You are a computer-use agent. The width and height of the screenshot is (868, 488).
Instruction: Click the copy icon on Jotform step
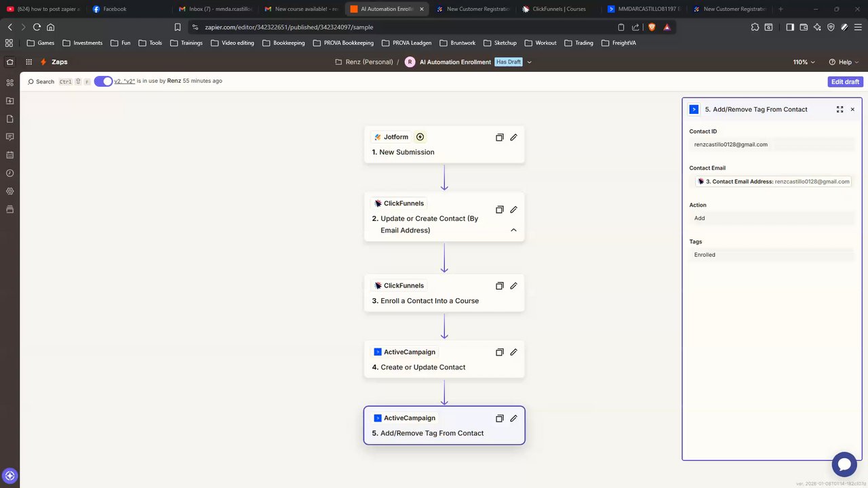click(499, 137)
